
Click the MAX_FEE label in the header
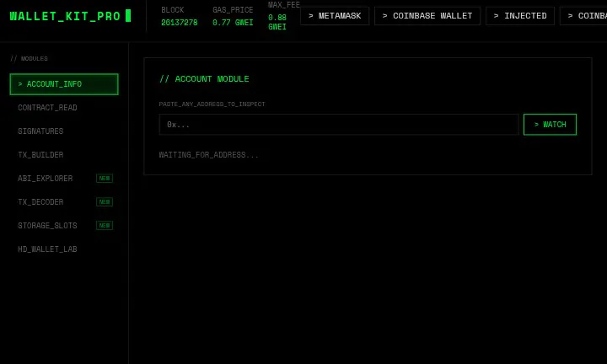tap(284, 5)
